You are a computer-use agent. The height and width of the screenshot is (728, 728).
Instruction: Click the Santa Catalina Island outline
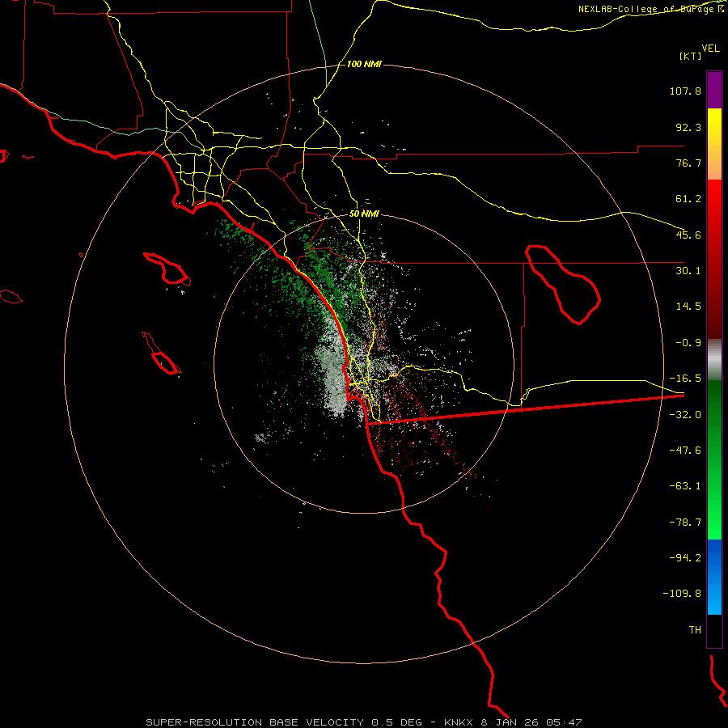[167, 269]
